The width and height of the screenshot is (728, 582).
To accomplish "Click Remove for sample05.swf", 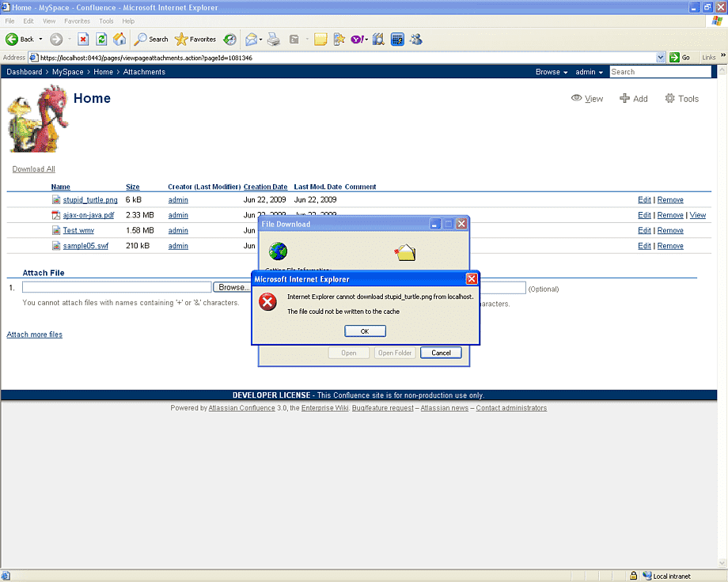I will (x=670, y=245).
